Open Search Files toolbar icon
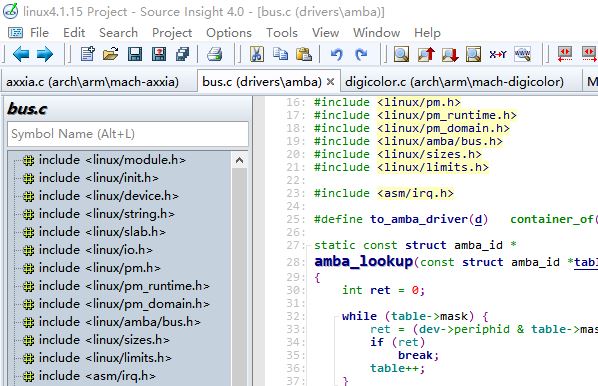The width and height of the screenshot is (598, 386). click(473, 54)
